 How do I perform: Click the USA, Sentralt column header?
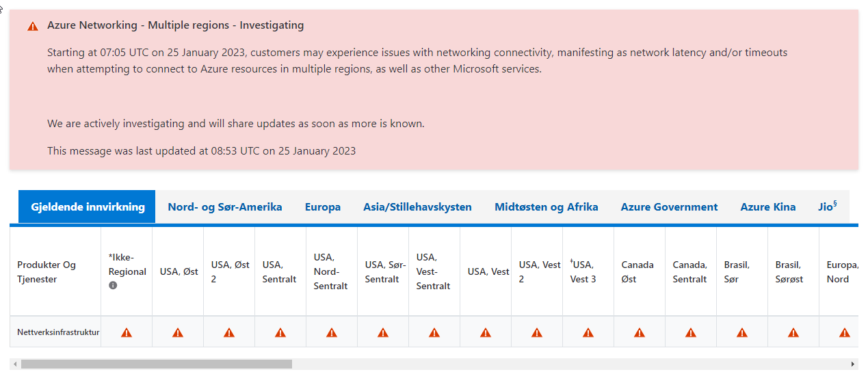click(x=279, y=271)
